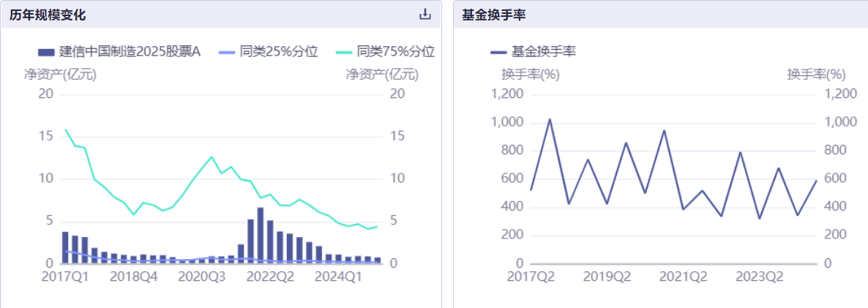
Task: Click the turnover line's highest peak point
Action: 550,119
